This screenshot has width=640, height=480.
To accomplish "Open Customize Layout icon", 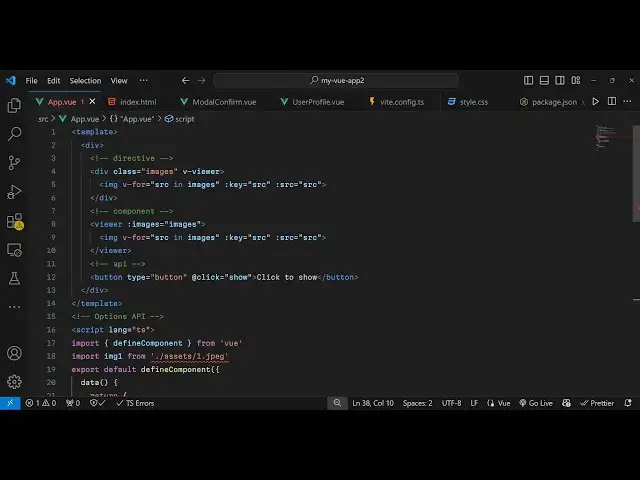I will tap(576, 80).
